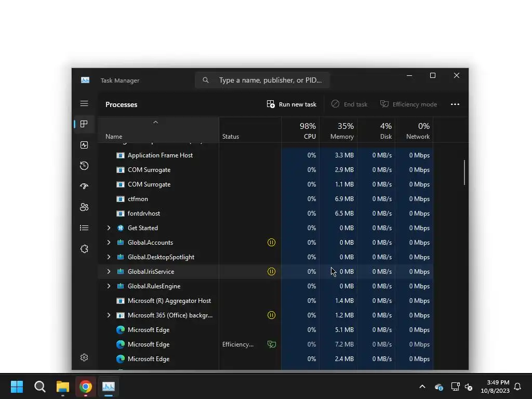532x399 pixels.
Task: Click the sort arrow above the Name column
Action: 155,122
